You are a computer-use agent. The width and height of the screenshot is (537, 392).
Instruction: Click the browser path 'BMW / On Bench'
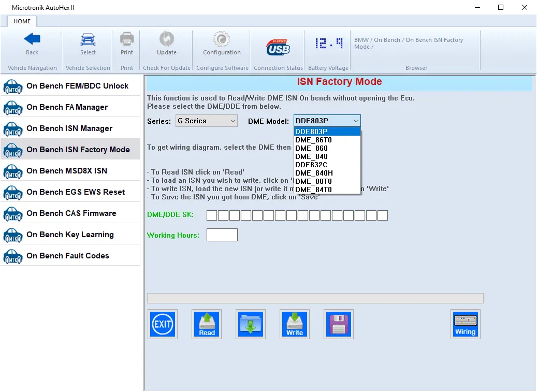click(377, 40)
